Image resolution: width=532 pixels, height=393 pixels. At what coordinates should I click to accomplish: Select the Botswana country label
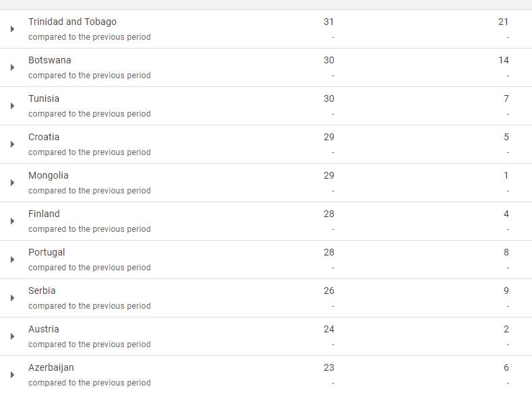49,60
